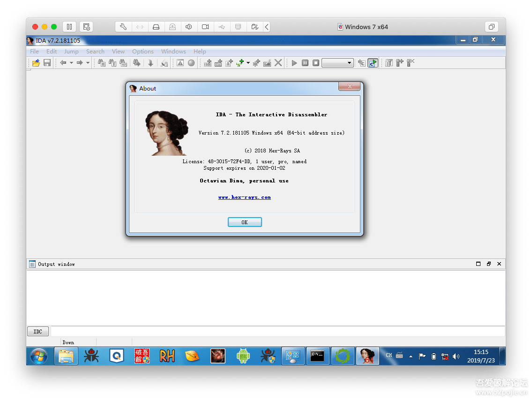
Task: Open VM settings wrench icon
Action: pos(123,27)
